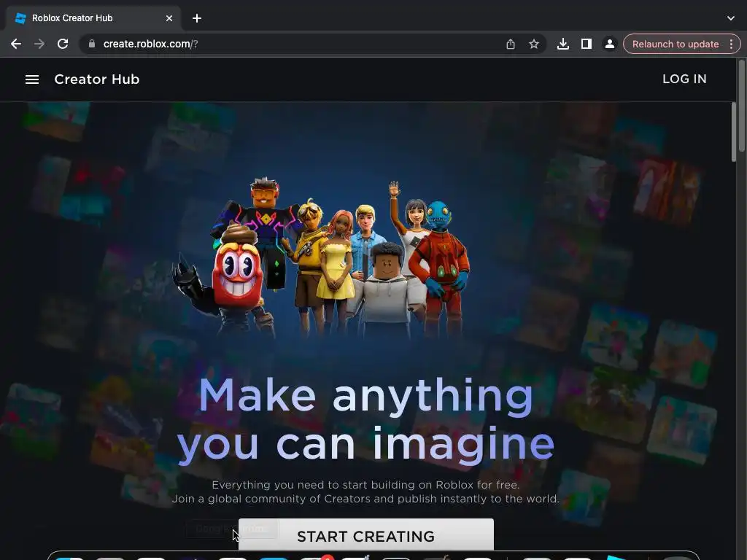Click the Everything you need to start text

[x=365, y=492]
